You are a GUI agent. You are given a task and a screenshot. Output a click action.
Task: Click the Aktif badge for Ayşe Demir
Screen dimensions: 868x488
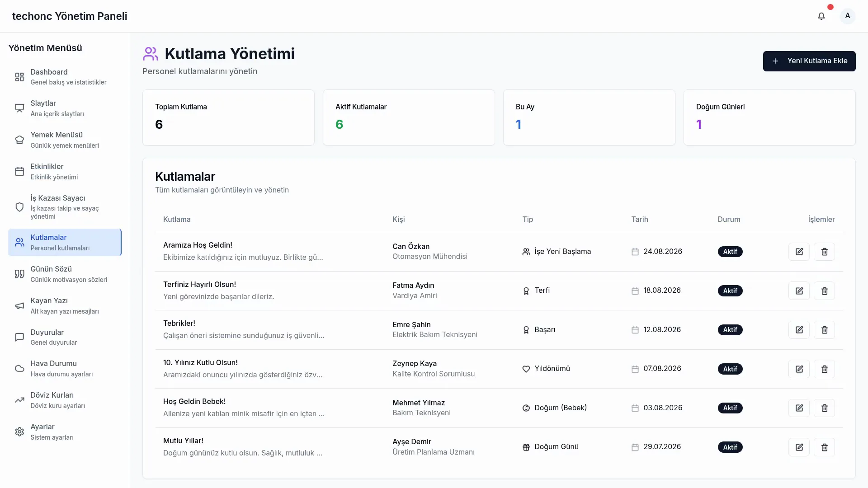[730, 447]
